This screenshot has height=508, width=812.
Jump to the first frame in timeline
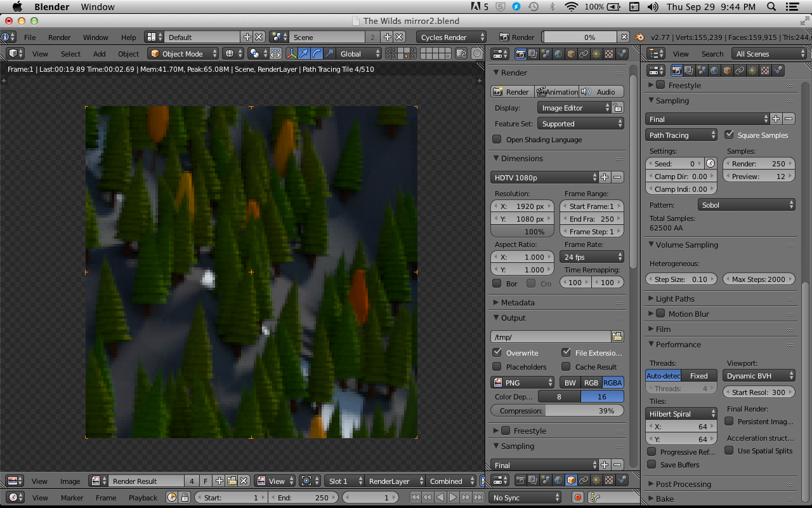(415, 498)
